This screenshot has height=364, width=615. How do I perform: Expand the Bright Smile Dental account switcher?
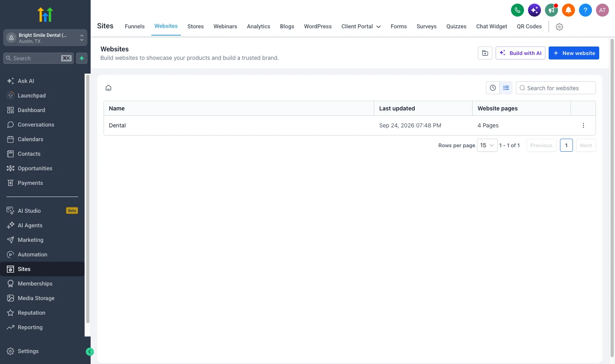pos(45,38)
